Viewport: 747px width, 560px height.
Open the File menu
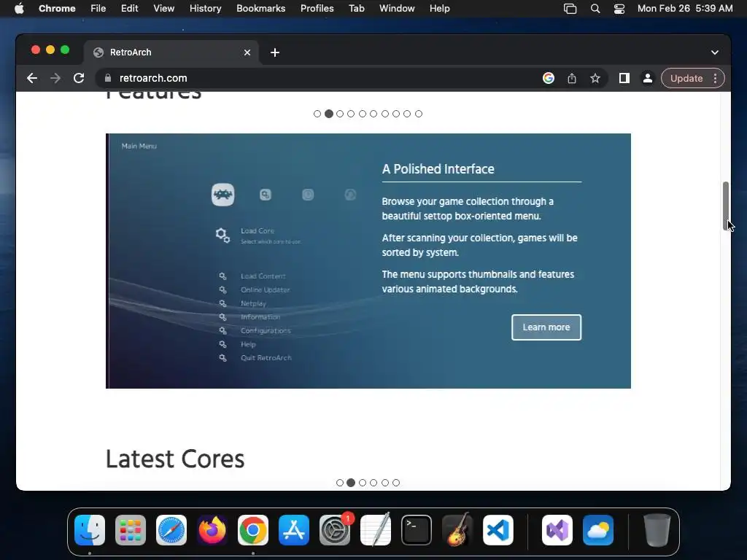click(98, 9)
